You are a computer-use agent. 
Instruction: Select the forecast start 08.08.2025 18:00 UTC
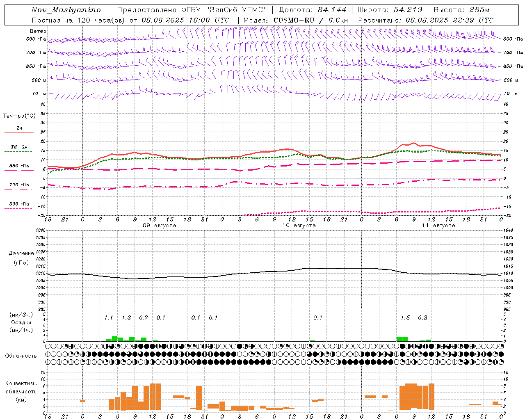(185, 20)
